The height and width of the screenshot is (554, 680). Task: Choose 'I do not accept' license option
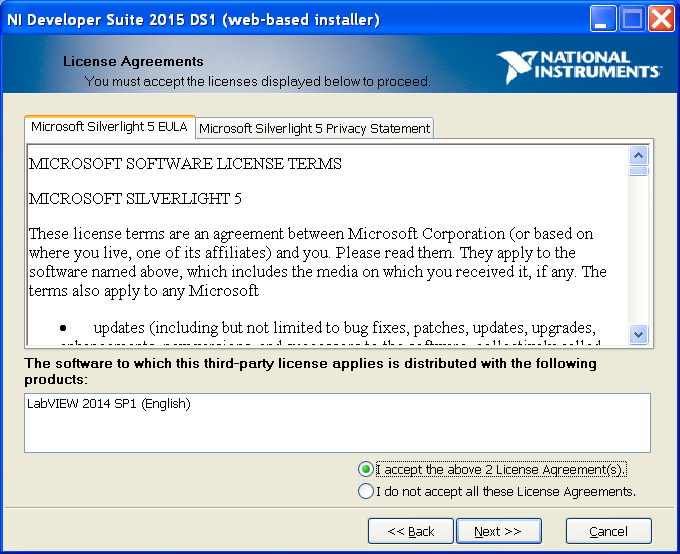pyautogui.click(x=366, y=491)
